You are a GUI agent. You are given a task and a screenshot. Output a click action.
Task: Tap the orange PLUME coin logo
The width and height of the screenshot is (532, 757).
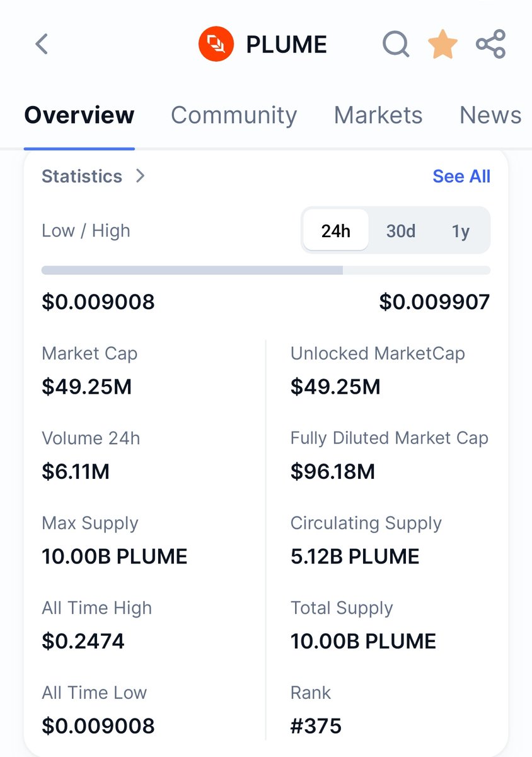click(x=216, y=44)
